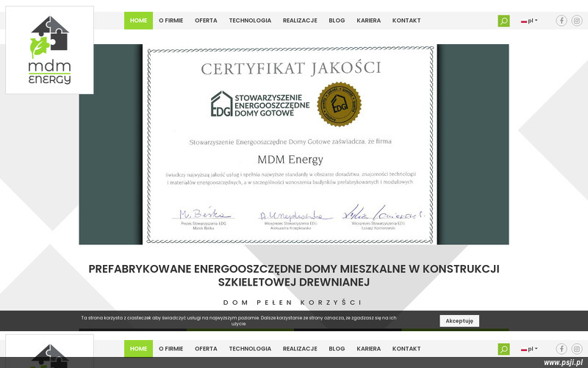
Task: Click the Certyfikat Jakości slider image
Action: tap(294, 144)
